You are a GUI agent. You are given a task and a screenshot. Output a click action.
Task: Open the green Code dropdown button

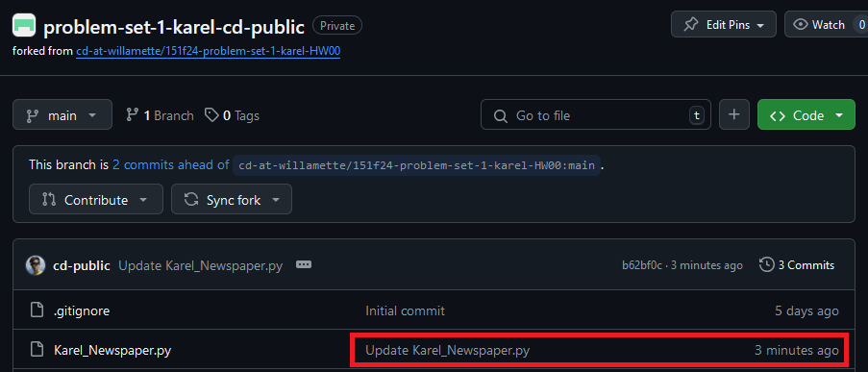(806, 115)
